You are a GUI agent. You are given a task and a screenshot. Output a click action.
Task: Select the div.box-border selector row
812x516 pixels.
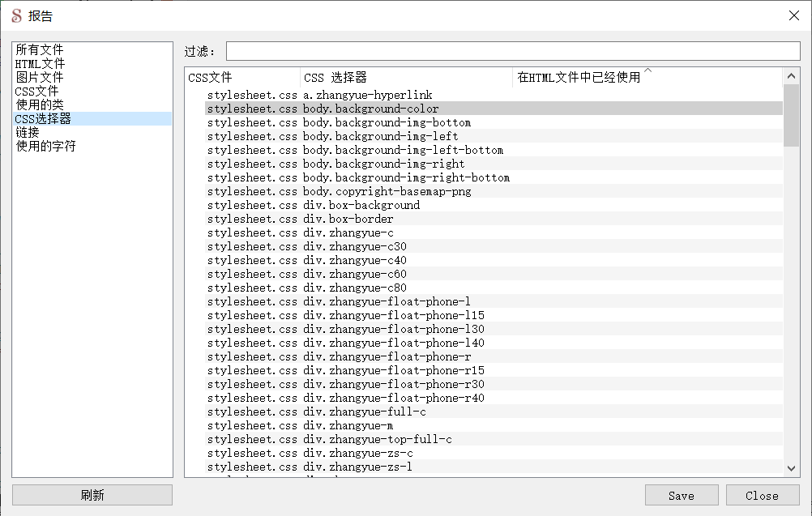click(x=348, y=219)
